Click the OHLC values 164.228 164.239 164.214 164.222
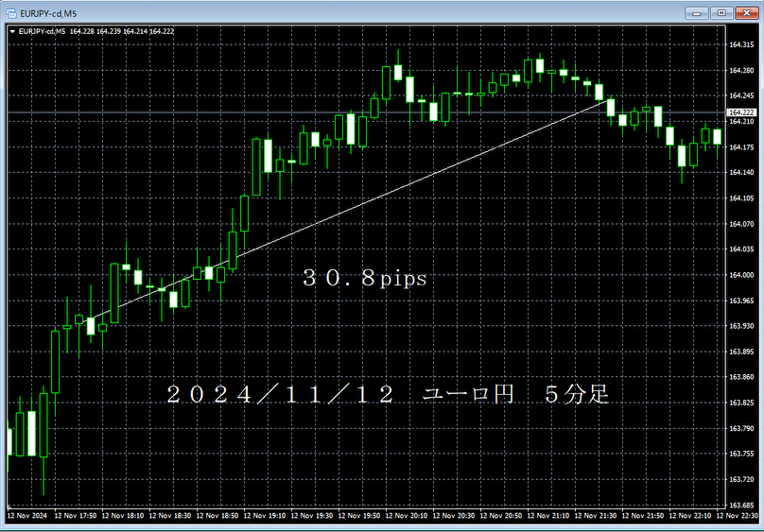The image size is (764, 532). click(122, 31)
